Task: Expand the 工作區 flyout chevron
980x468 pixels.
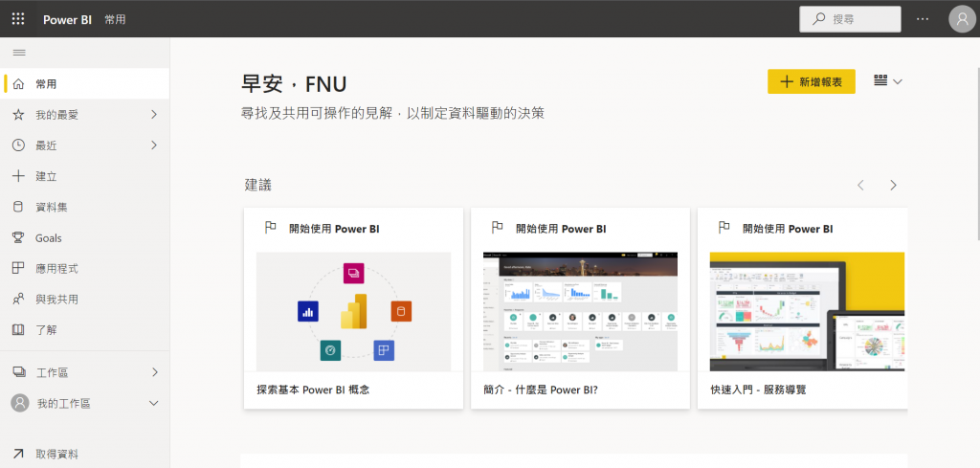Action: pyautogui.click(x=154, y=372)
